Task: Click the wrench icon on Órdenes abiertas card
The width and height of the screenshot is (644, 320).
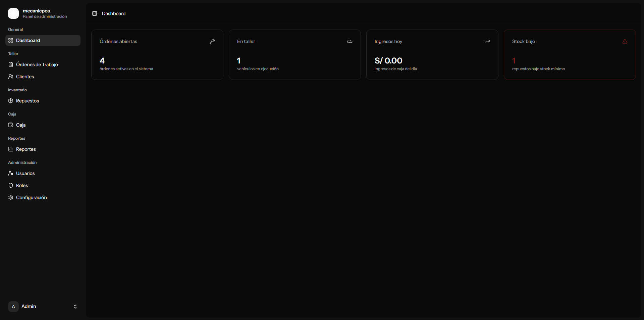Action: pyautogui.click(x=212, y=41)
